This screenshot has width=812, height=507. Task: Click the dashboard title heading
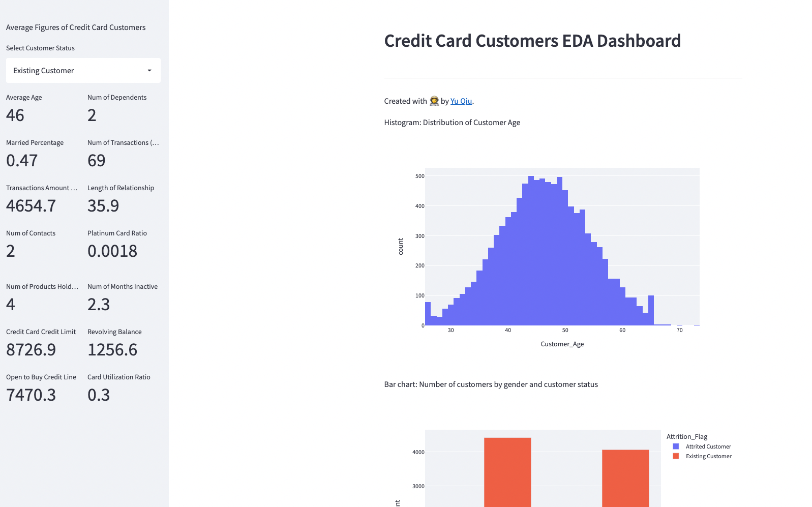pyautogui.click(x=532, y=41)
